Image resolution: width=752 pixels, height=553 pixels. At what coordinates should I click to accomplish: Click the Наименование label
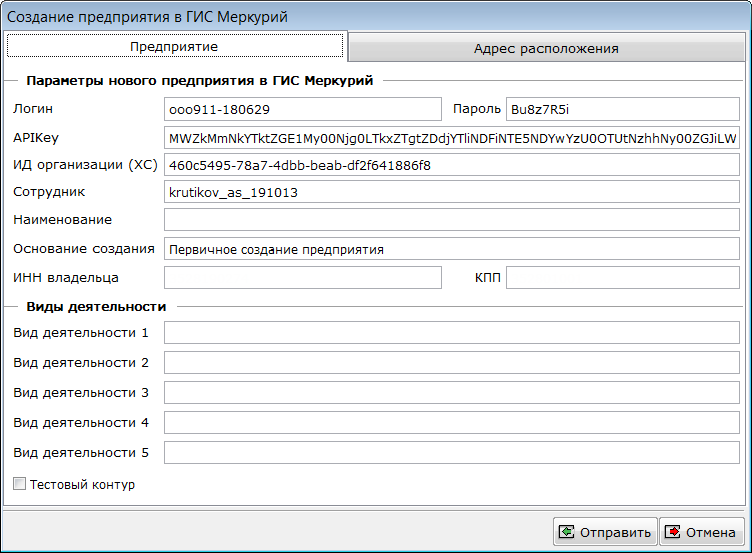[62, 220]
